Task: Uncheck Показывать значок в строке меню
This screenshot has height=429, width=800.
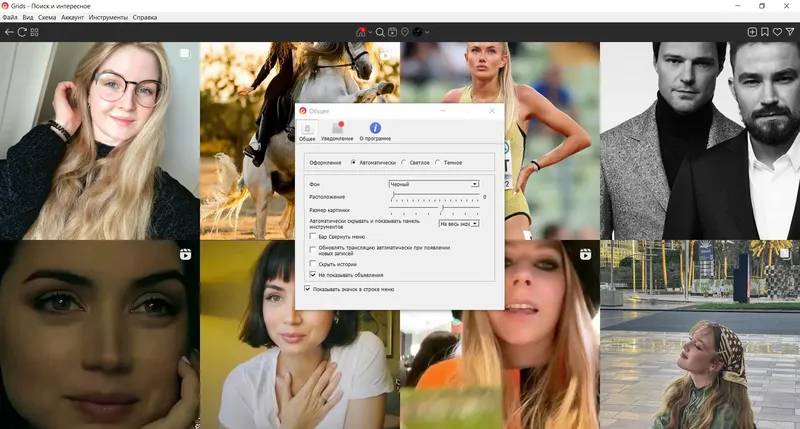Action: click(307, 289)
